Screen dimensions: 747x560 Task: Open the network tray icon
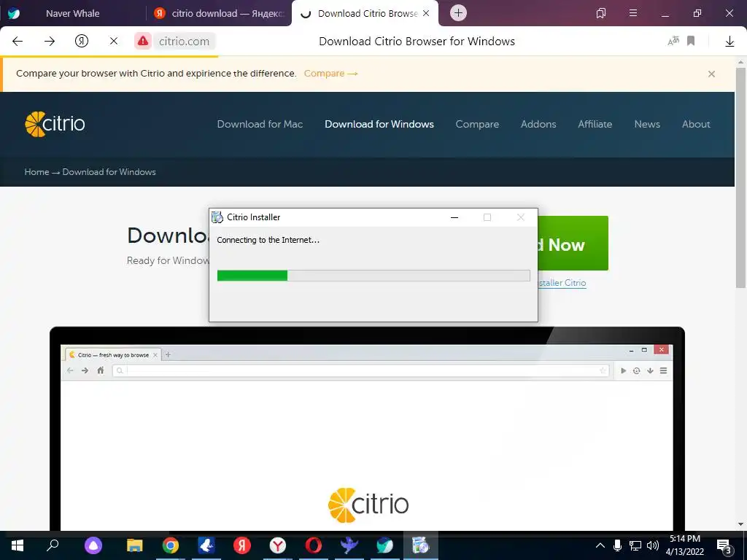[x=635, y=545]
